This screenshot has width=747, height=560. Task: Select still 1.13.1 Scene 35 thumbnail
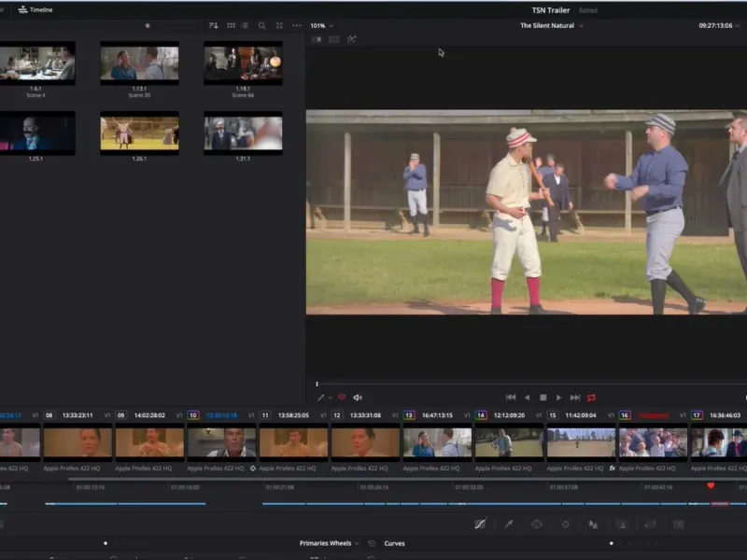point(139,63)
